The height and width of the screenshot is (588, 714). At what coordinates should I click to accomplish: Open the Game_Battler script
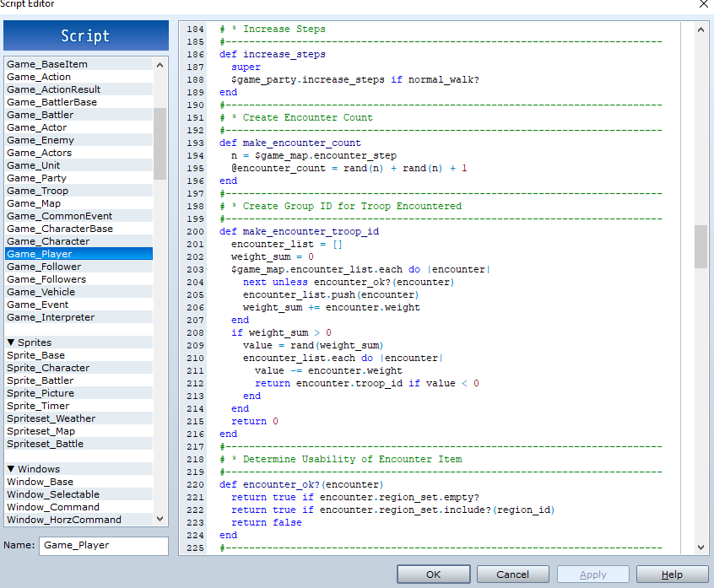(x=79, y=115)
